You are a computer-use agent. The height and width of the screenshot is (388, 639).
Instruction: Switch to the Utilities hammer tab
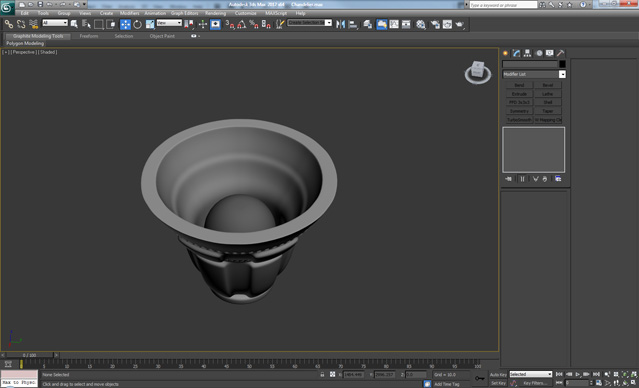point(561,53)
